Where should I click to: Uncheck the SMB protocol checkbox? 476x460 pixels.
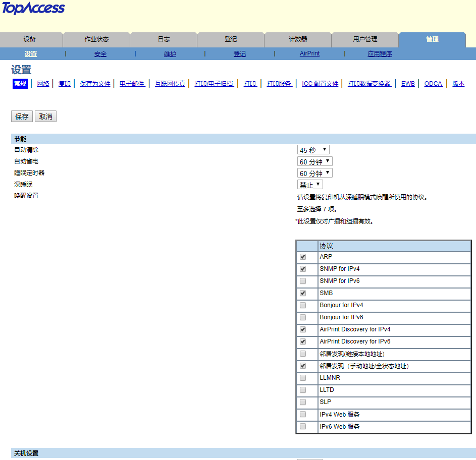point(303,293)
